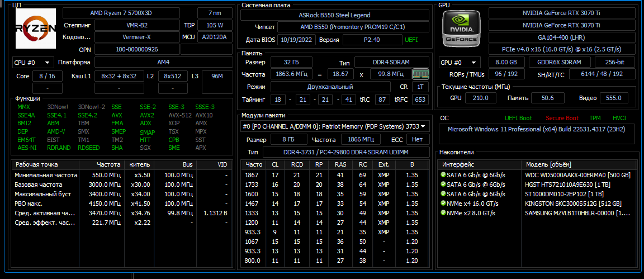Click the AVX2 feature label
644x279 pixels.
[147, 116]
